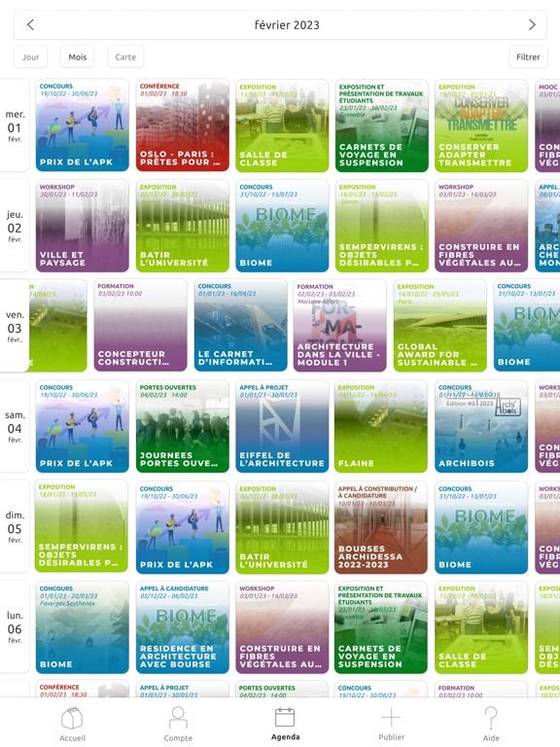Open Construire en fibres végétales card on lun. 06
The width and height of the screenshot is (560, 747).
(282, 627)
